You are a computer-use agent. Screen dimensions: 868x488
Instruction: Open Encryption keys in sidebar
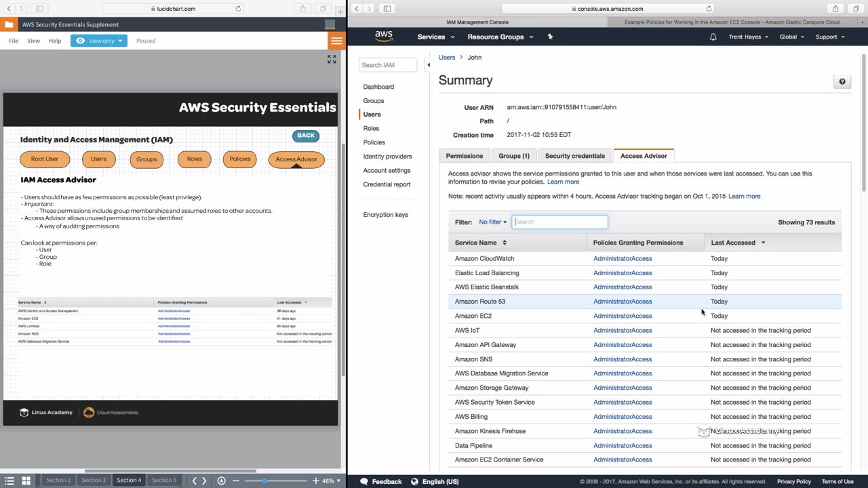[385, 215]
